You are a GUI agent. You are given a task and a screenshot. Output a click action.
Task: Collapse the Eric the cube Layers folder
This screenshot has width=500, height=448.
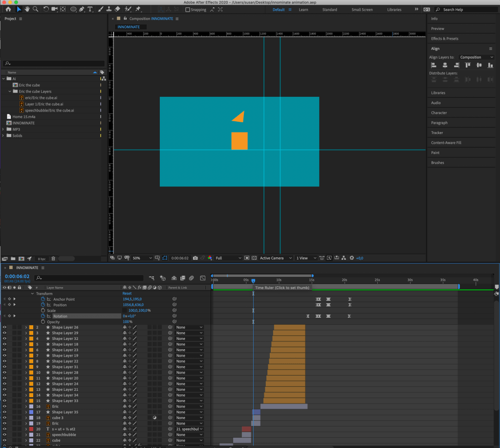[x=9, y=91]
